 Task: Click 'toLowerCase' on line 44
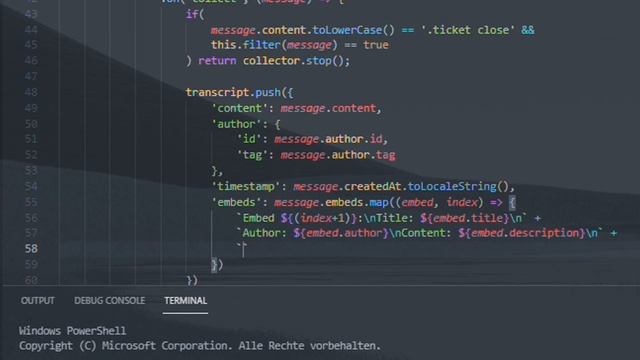tap(347, 30)
